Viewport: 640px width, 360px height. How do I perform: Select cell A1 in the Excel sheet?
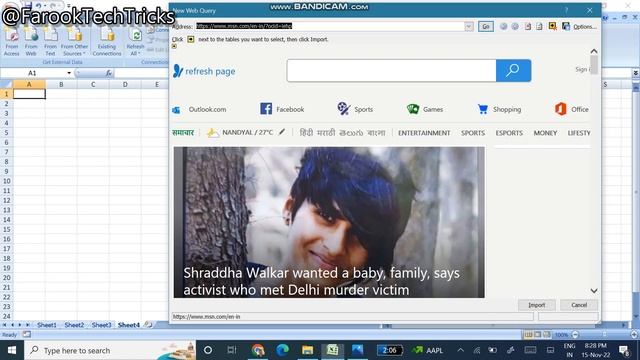click(x=29, y=94)
